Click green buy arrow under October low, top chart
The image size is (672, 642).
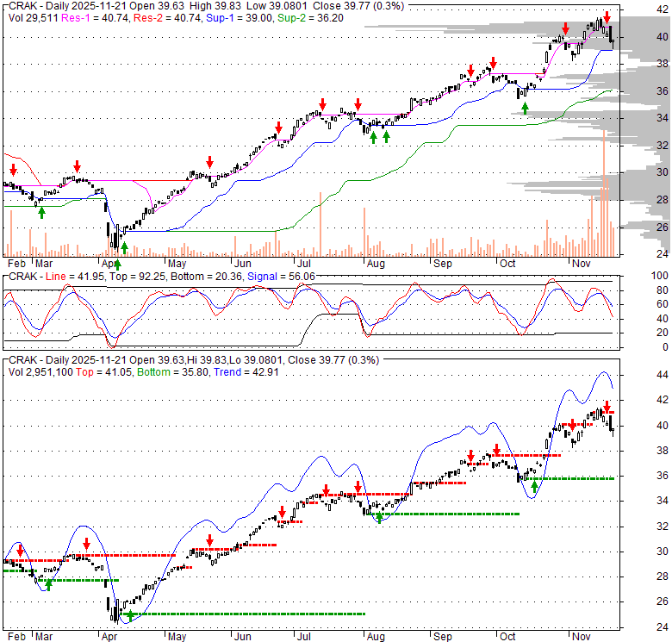click(525, 109)
